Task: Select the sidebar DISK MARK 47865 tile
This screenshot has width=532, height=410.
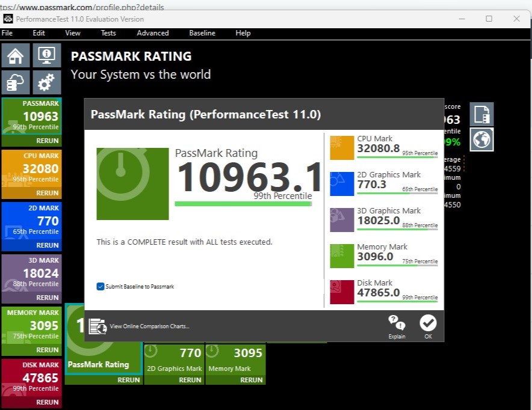Action: pyautogui.click(x=31, y=378)
